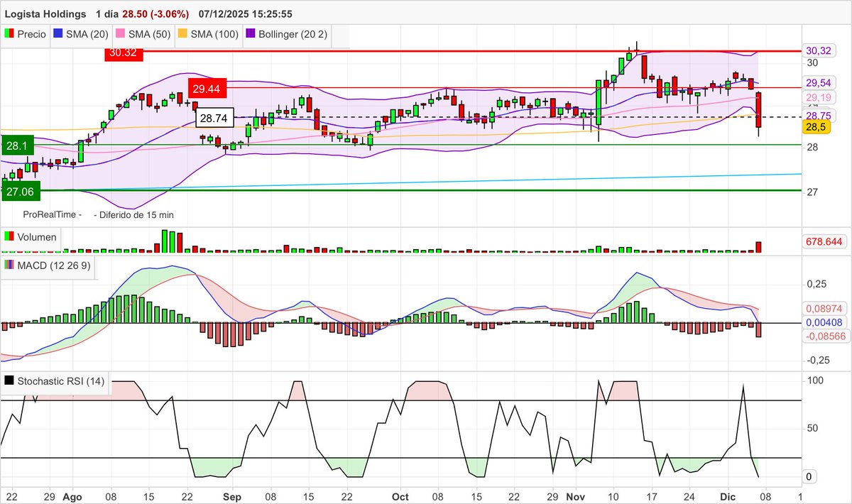The height and width of the screenshot is (504, 852).
Task: Click the 28.50 (-3.06%) price change text
Action: coord(157,14)
